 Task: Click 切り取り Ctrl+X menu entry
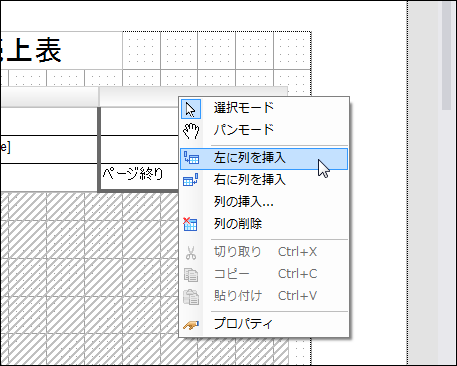(264, 252)
